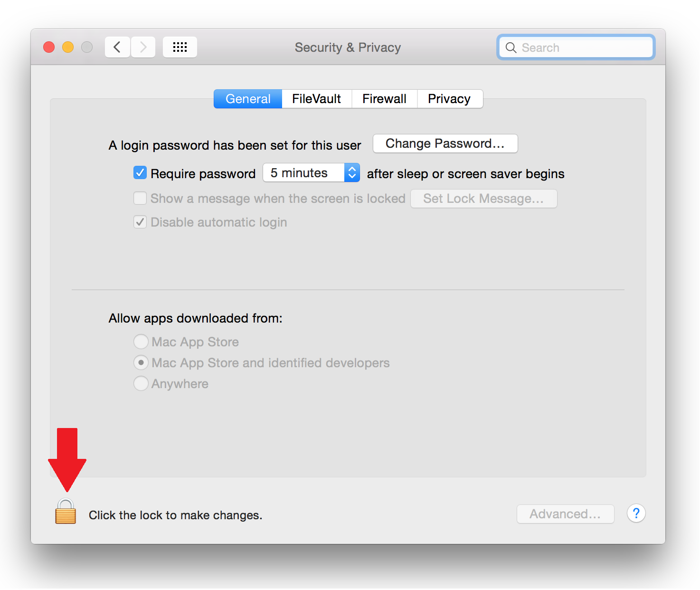
Task: Click the Change Password… button
Action: [x=445, y=143]
